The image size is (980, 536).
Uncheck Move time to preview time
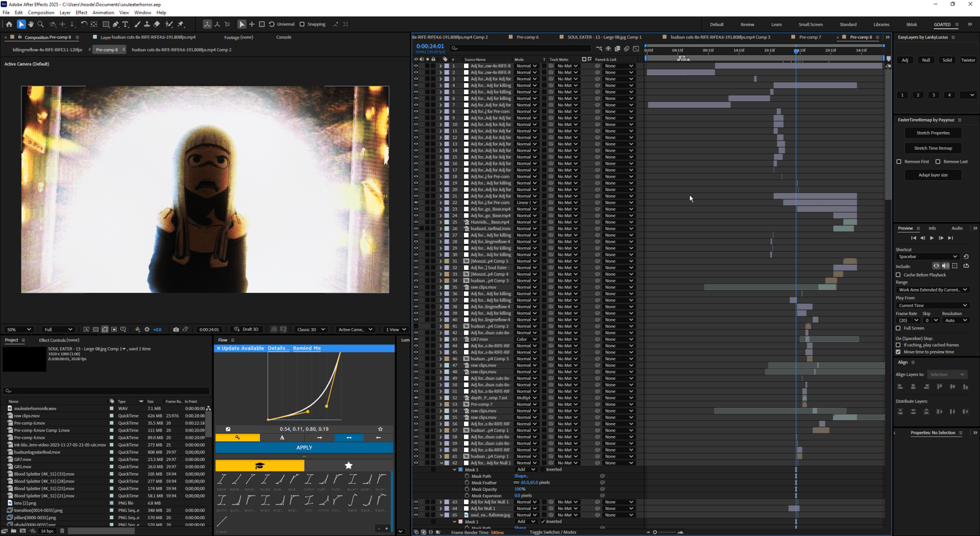point(898,352)
